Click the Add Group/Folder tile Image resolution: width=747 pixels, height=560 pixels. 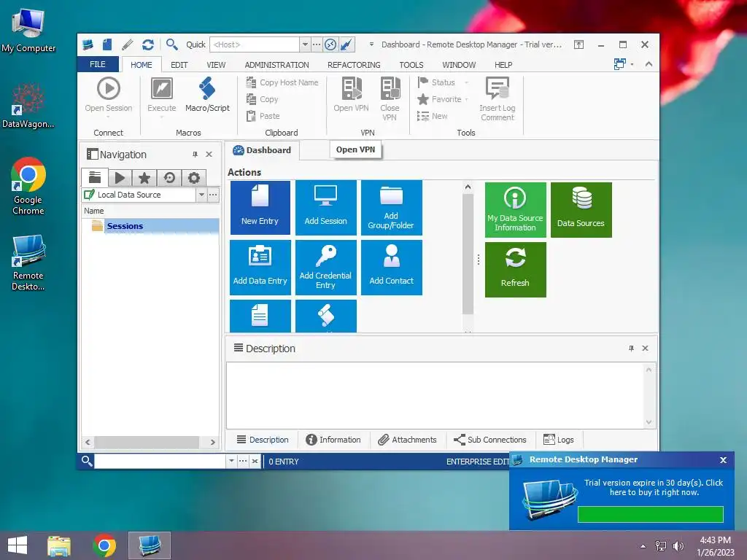[x=391, y=208]
